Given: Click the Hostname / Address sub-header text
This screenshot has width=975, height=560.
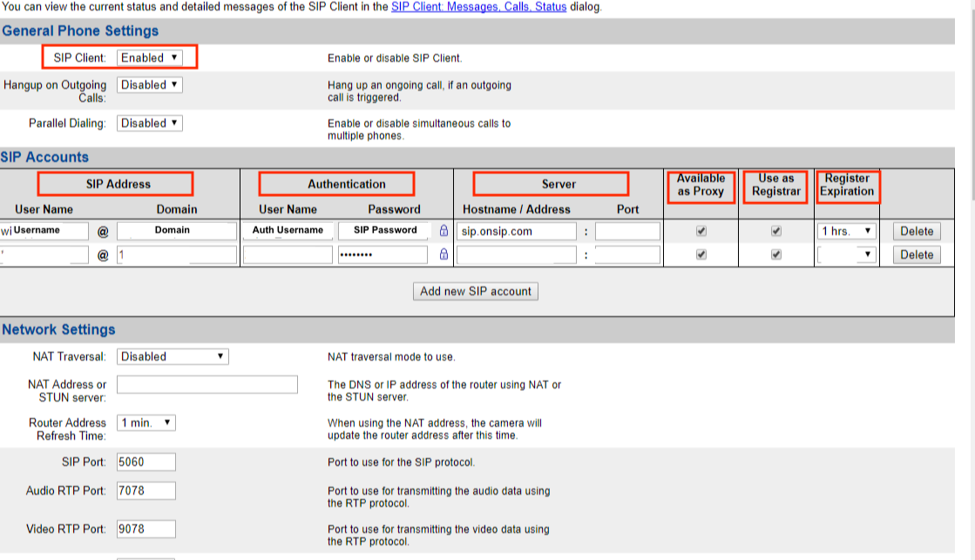Looking at the screenshot, I should pos(516,210).
